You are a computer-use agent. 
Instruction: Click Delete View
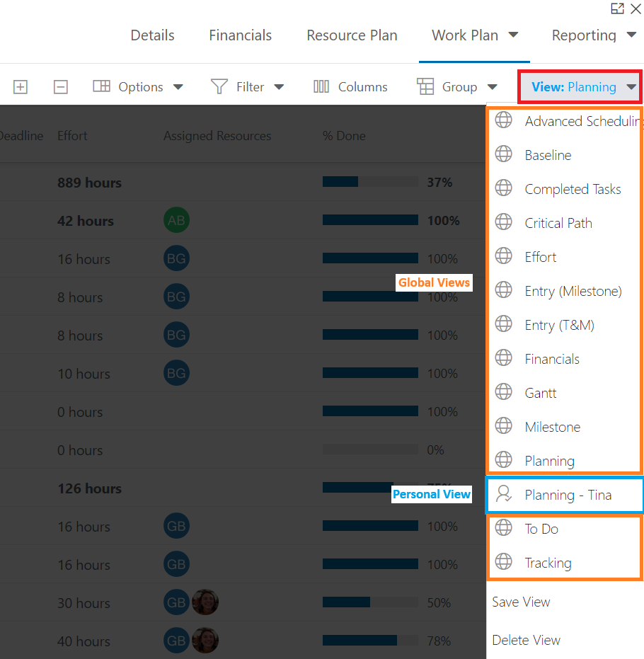[526, 640]
